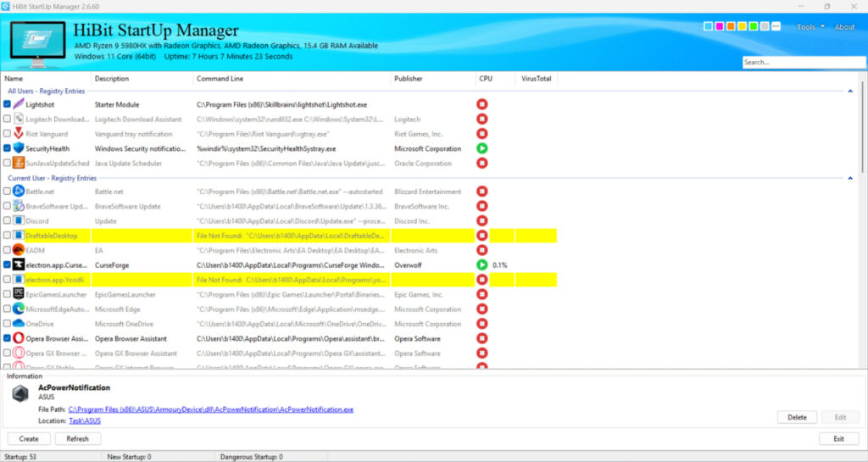
Task: Click red stop icon in DraftableDesktop row
Action: click(482, 235)
